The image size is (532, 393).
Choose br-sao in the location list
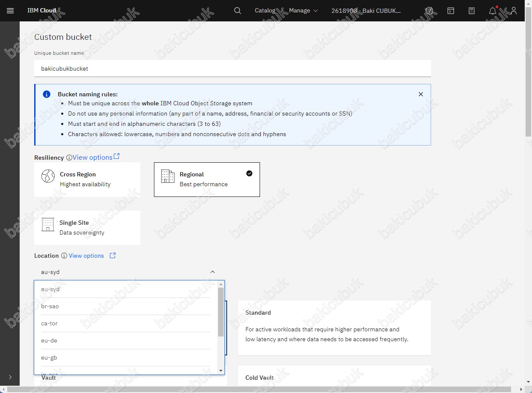[126, 307]
